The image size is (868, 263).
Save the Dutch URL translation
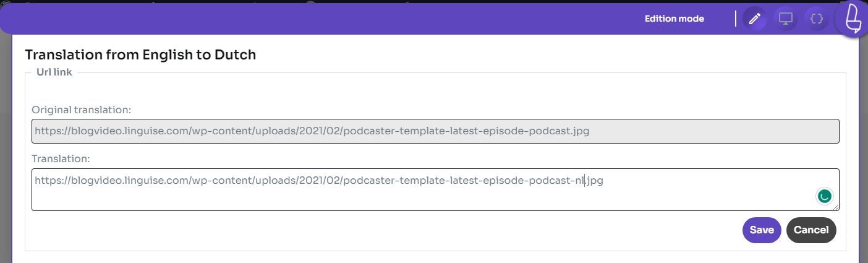point(761,230)
